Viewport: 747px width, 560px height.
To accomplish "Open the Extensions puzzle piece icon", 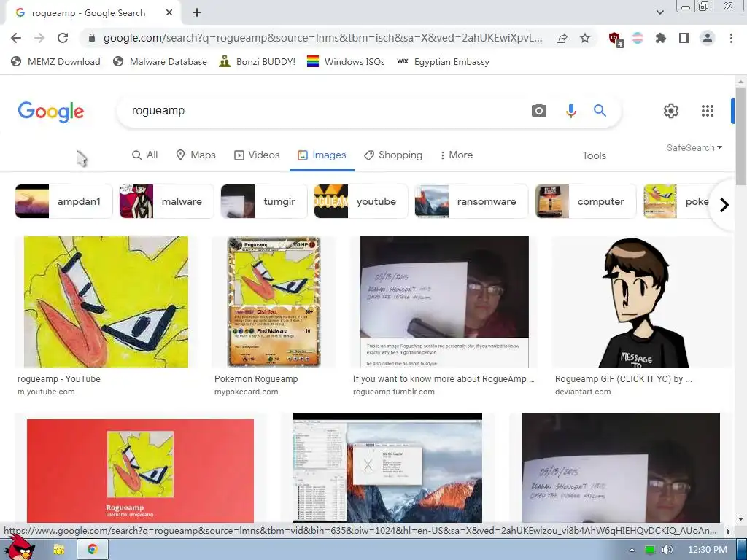I will (661, 38).
